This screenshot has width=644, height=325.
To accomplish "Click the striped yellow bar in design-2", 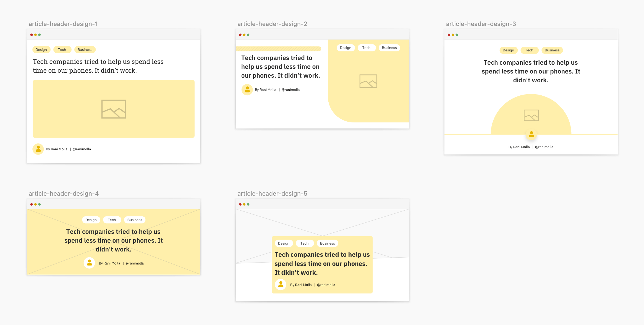I will 278,49.
